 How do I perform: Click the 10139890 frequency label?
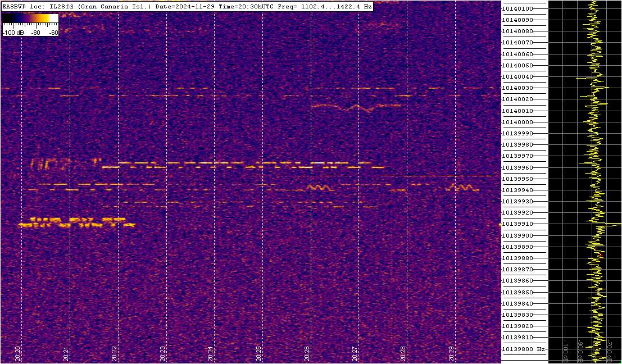517,247
